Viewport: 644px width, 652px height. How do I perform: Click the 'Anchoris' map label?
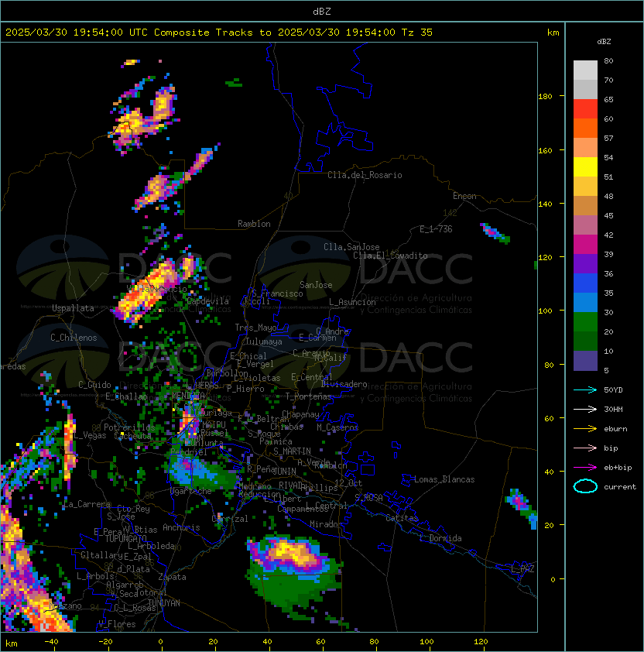point(181,527)
